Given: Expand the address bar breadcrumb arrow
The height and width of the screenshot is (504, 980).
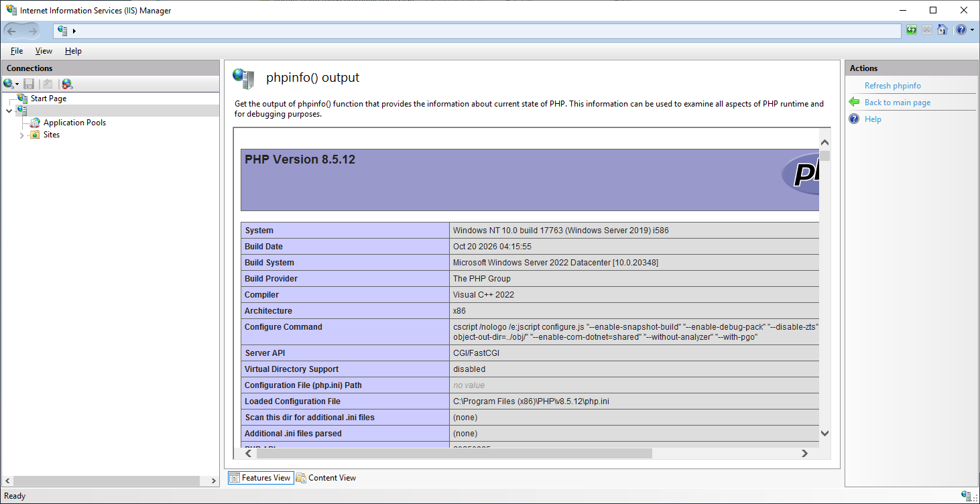Looking at the screenshot, I should (74, 31).
